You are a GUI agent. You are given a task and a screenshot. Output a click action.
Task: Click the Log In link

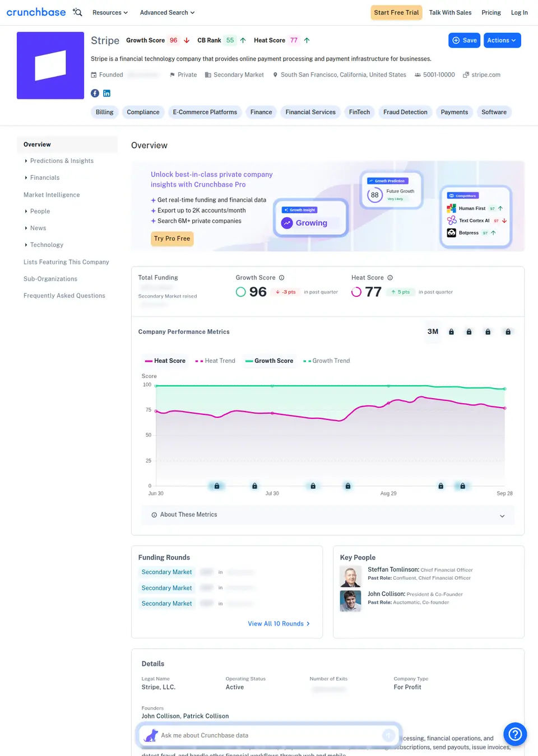519,13
